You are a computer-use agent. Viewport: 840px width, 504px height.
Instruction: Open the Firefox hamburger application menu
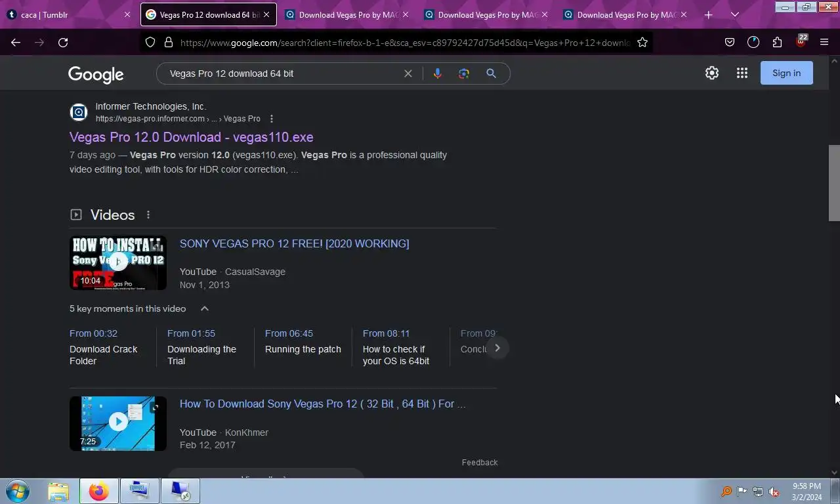(824, 42)
